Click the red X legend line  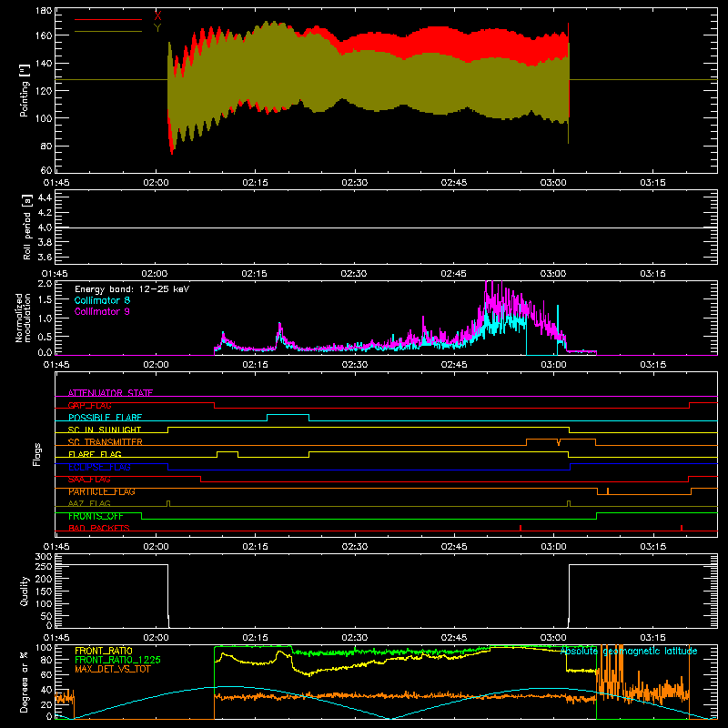[x=108, y=19]
